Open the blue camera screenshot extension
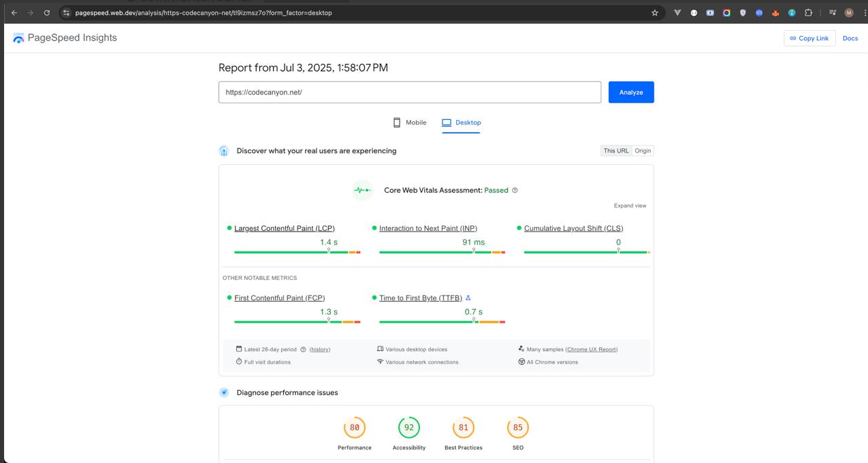This screenshot has width=868, height=463. pos(710,12)
